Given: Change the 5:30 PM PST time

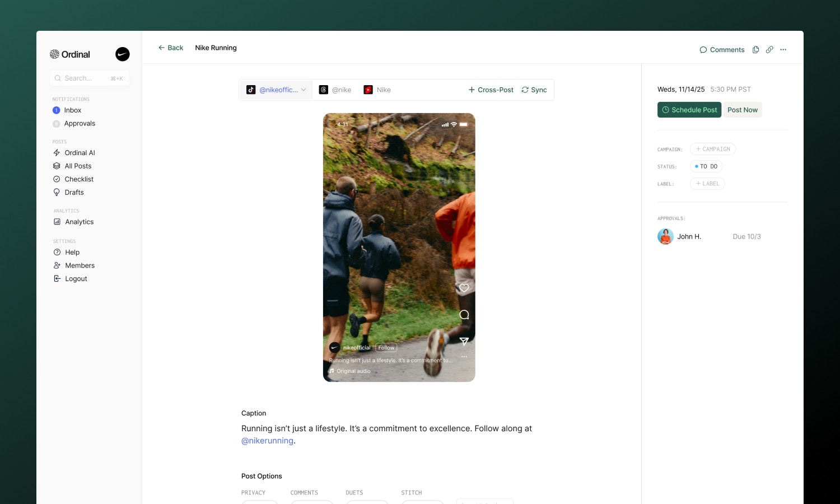Looking at the screenshot, I should (x=730, y=90).
